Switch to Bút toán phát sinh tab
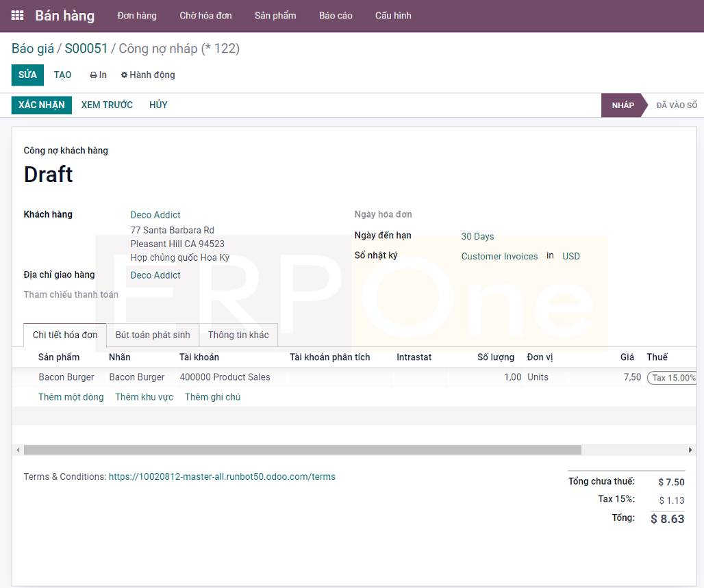 [153, 335]
